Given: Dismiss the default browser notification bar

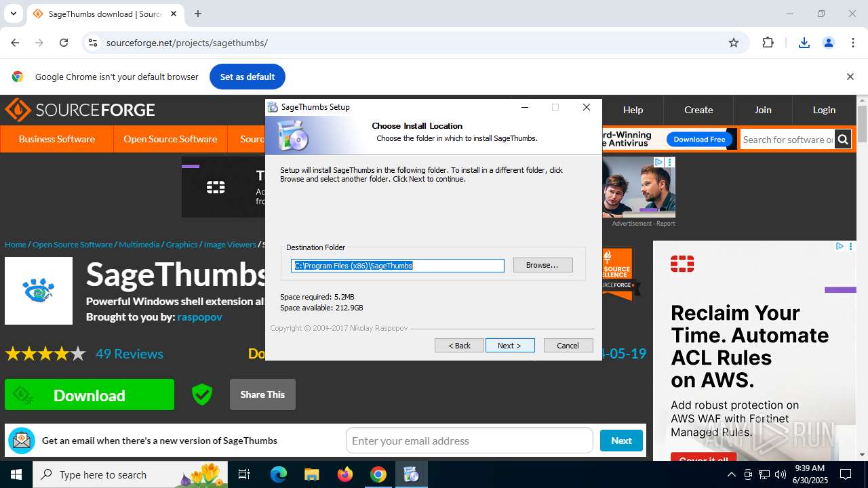Looking at the screenshot, I should [x=850, y=77].
